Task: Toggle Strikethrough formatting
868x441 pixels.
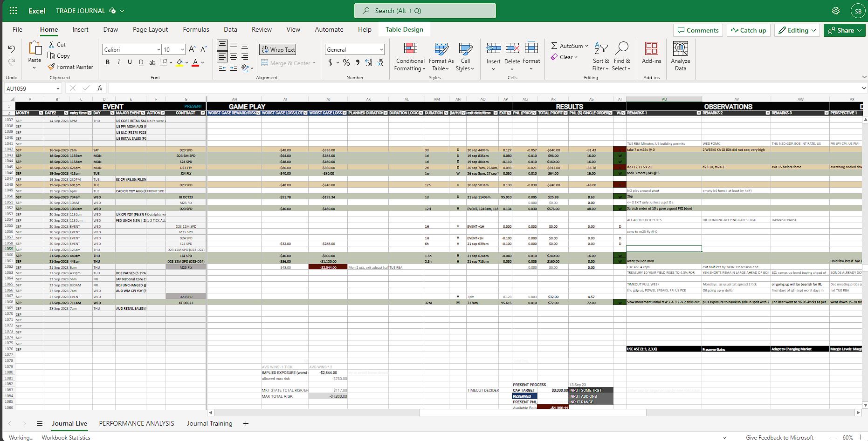Action: coord(152,62)
